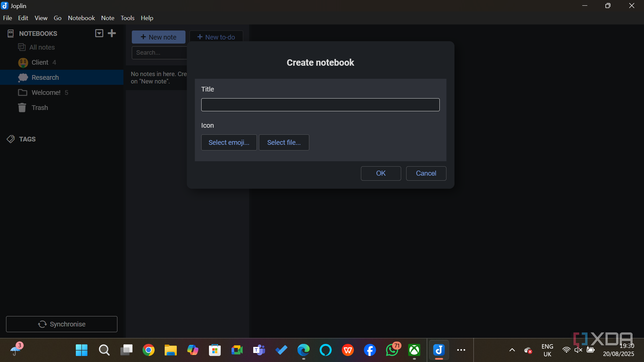Viewport: 644px width, 362px height.
Task: Click the Joplin taskbar icon
Action: (439, 350)
